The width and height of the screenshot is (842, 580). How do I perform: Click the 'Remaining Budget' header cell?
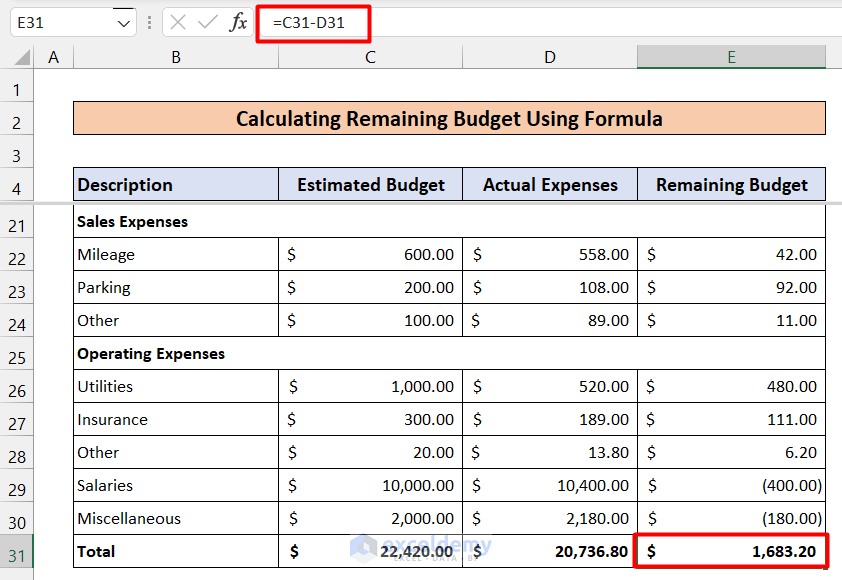click(731, 185)
